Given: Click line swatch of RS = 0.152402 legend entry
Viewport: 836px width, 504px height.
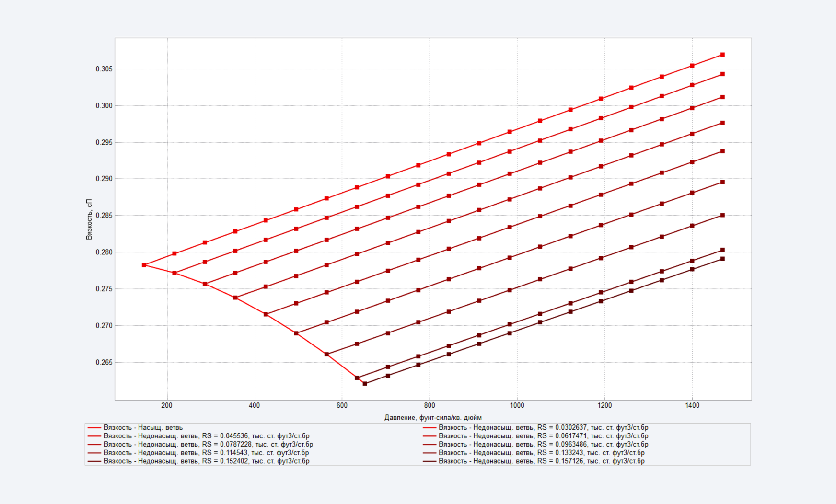Looking at the screenshot, I should (94, 461).
